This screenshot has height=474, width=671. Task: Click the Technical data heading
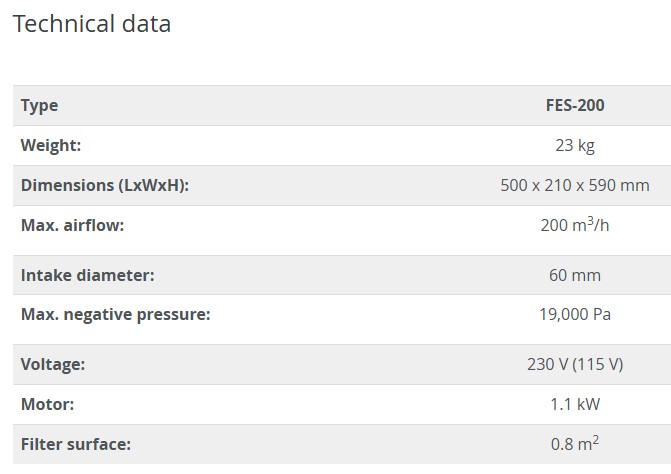pos(92,24)
